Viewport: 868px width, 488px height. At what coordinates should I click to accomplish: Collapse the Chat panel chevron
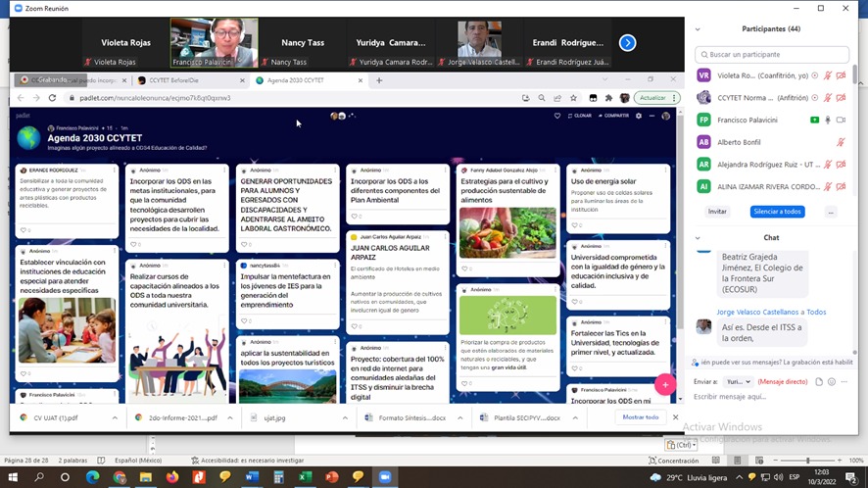click(x=698, y=237)
